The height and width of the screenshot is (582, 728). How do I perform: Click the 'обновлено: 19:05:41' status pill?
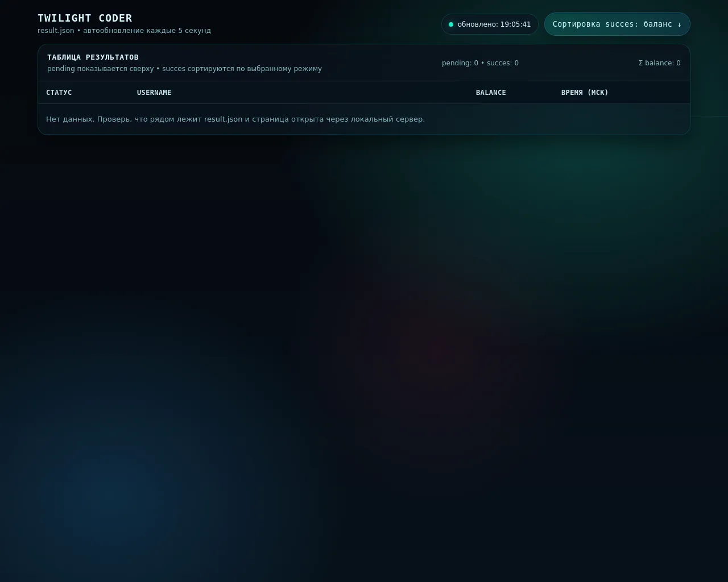tap(490, 24)
